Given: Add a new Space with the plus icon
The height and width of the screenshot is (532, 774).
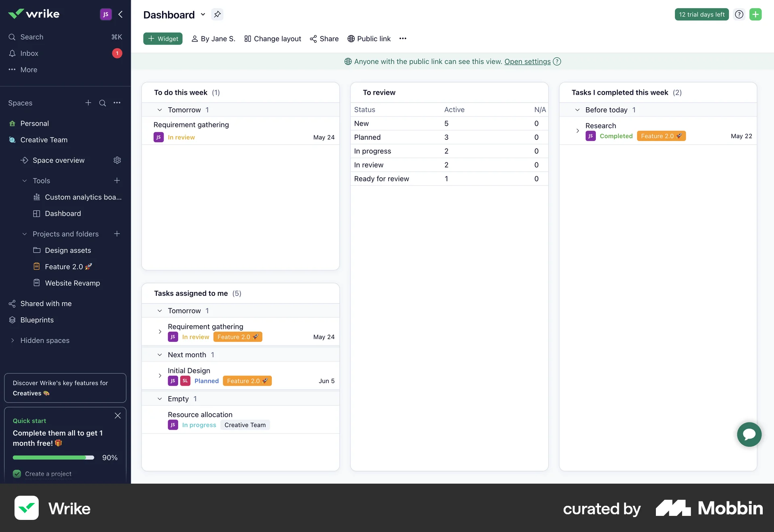Looking at the screenshot, I should (x=88, y=103).
